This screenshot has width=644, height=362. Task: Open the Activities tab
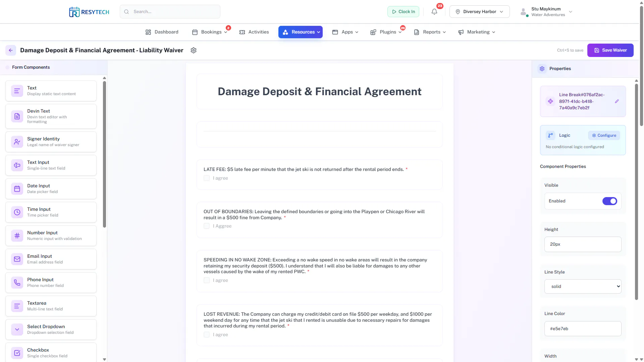click(254, 32)
